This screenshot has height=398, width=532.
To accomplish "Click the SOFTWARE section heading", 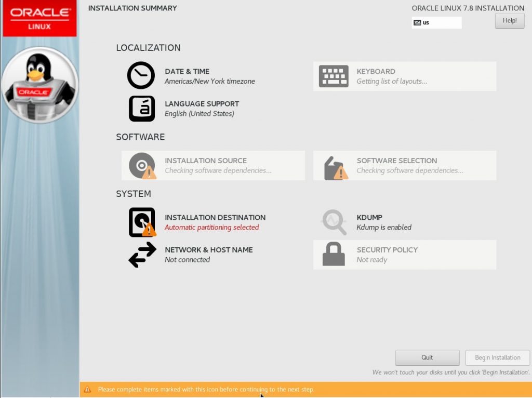I will coord(140,137).
